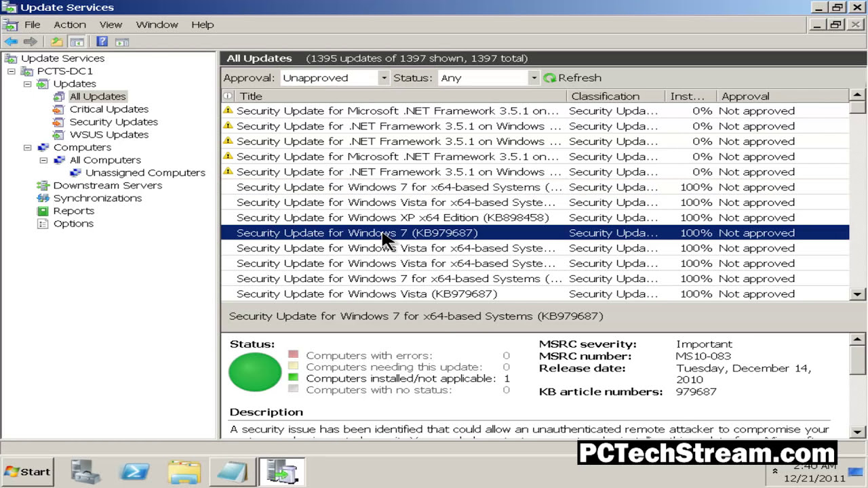Collapse the Computers tree branch
Viewport: 868px width, 488px height.
[x=28, y=147]
